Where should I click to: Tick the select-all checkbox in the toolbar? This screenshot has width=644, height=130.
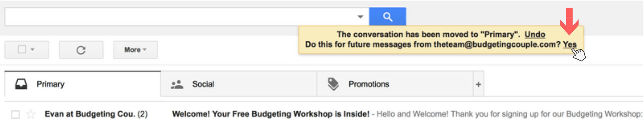(22, 50)
